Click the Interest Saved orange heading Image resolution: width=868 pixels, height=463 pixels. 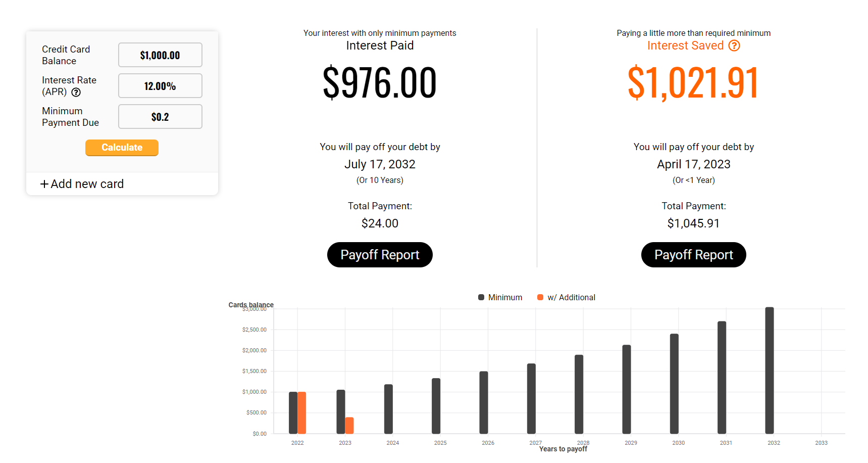[685, 46]
